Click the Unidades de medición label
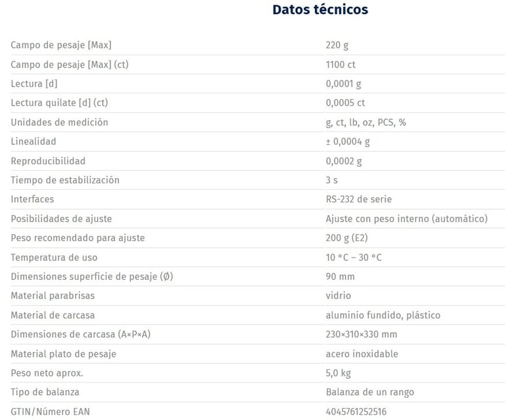 click(59, 122)
